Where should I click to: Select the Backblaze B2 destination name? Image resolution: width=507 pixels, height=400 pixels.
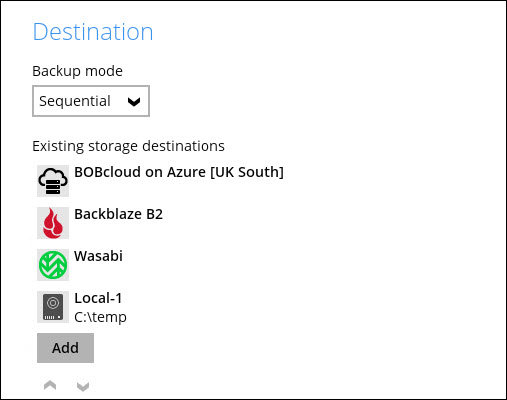coord(118,214)
